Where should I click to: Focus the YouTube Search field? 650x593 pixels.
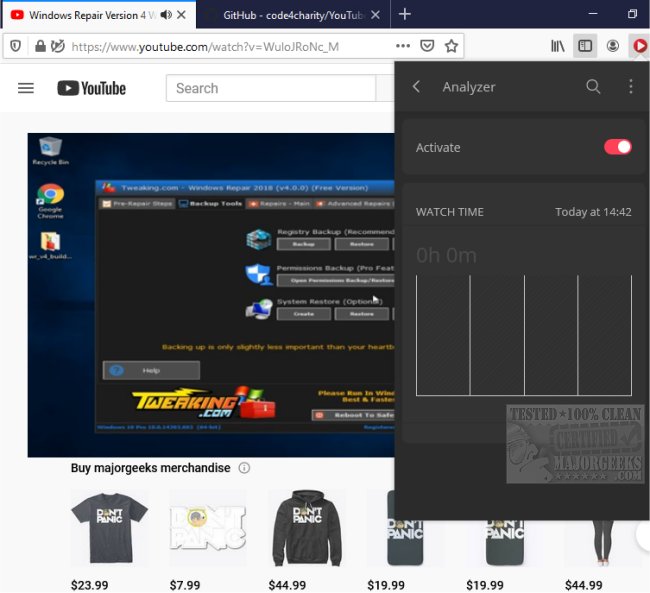(271, 88)
